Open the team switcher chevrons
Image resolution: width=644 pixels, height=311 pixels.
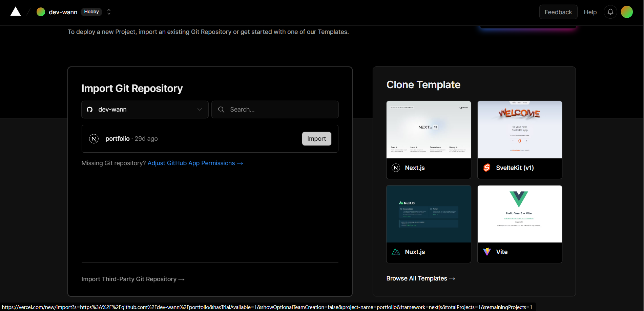click(109, 12)
